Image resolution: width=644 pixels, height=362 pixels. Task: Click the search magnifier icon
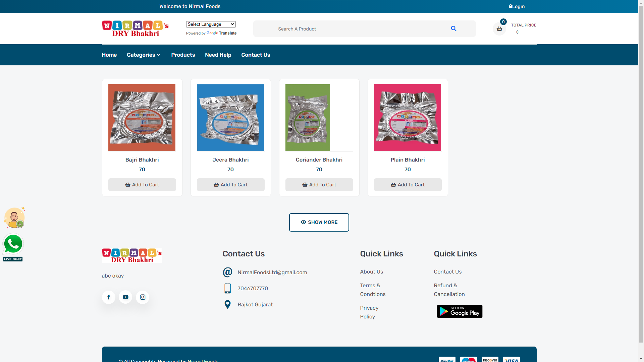[453, 29]
